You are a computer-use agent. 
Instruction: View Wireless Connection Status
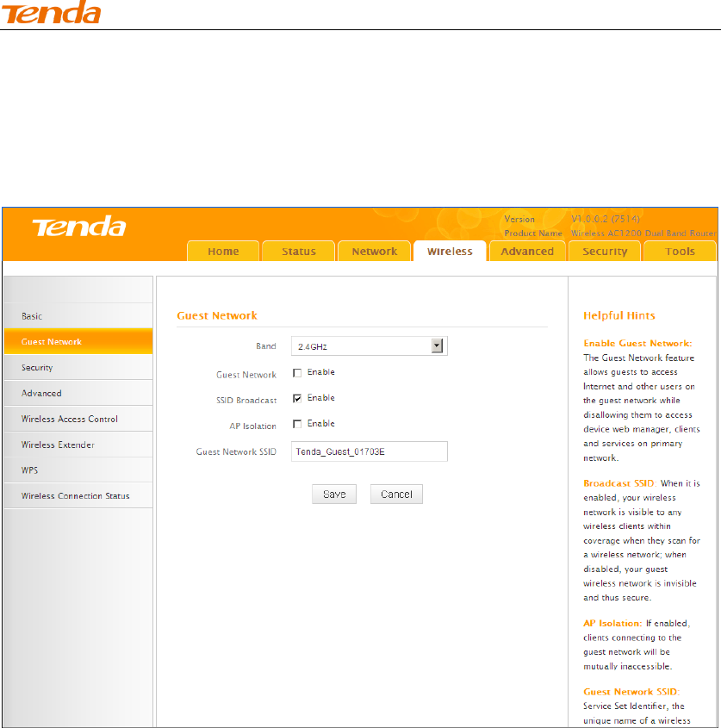[x=78, y=496]
